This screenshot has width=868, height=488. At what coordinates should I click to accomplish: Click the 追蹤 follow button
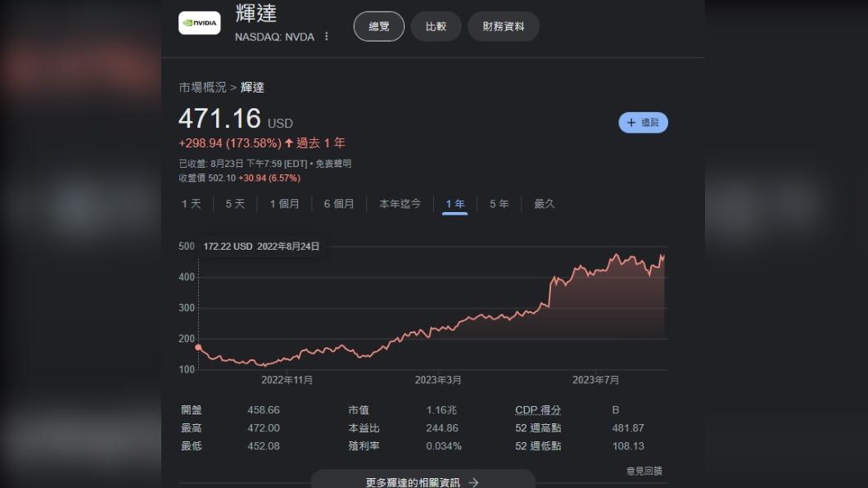coord(644,123)
